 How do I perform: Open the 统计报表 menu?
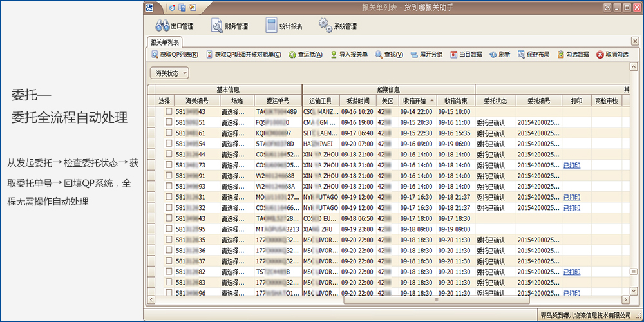284,26
